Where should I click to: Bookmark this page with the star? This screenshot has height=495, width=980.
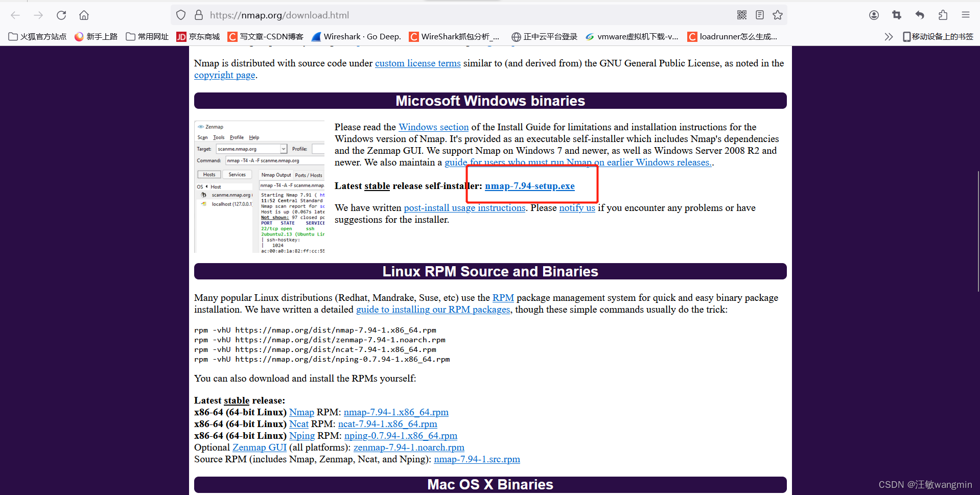pos(778,15)
